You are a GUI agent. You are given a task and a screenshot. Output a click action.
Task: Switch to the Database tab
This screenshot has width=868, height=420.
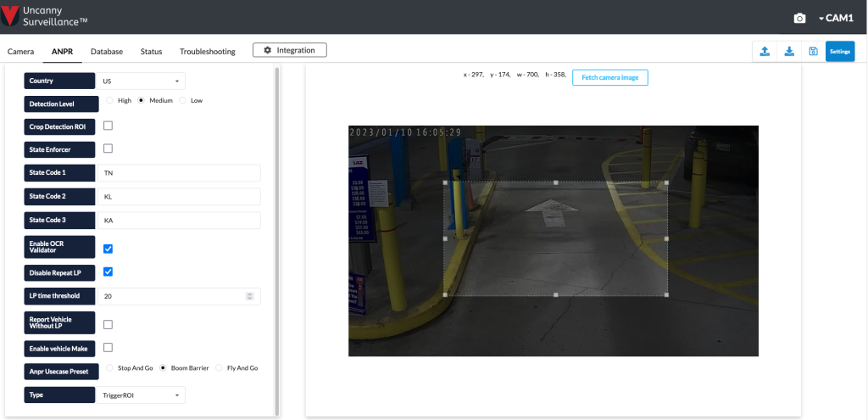click(107, 52)
